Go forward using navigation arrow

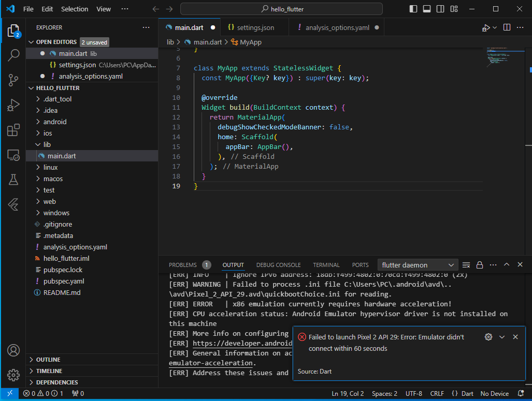(x=169, y=9)
